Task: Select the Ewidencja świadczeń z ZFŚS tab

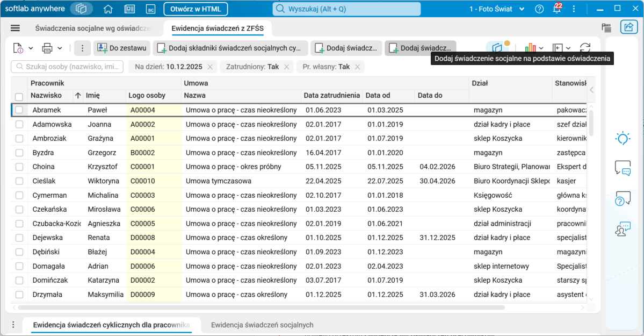Action: click(x=218, y=28)
